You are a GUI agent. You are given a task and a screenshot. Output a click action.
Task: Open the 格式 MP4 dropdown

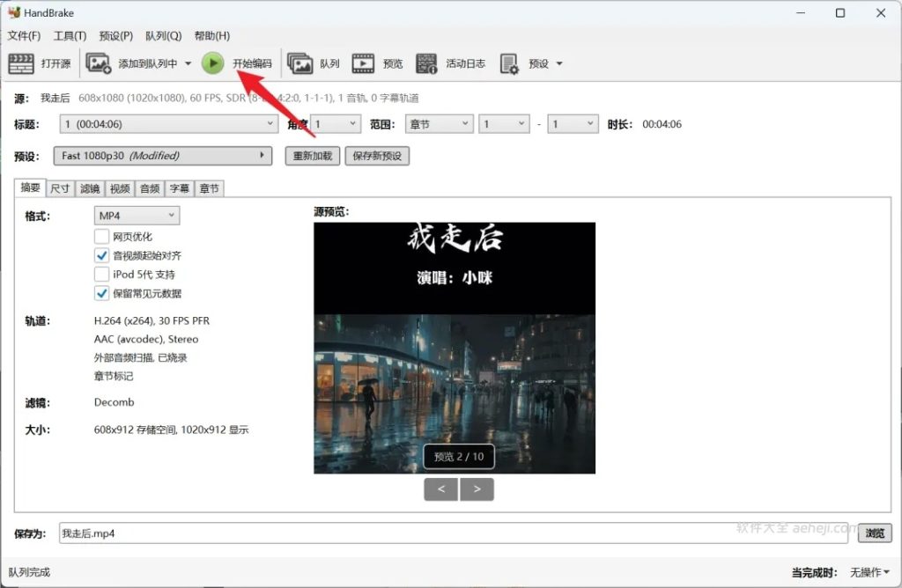pyautogui.click(x=137, y=215)
